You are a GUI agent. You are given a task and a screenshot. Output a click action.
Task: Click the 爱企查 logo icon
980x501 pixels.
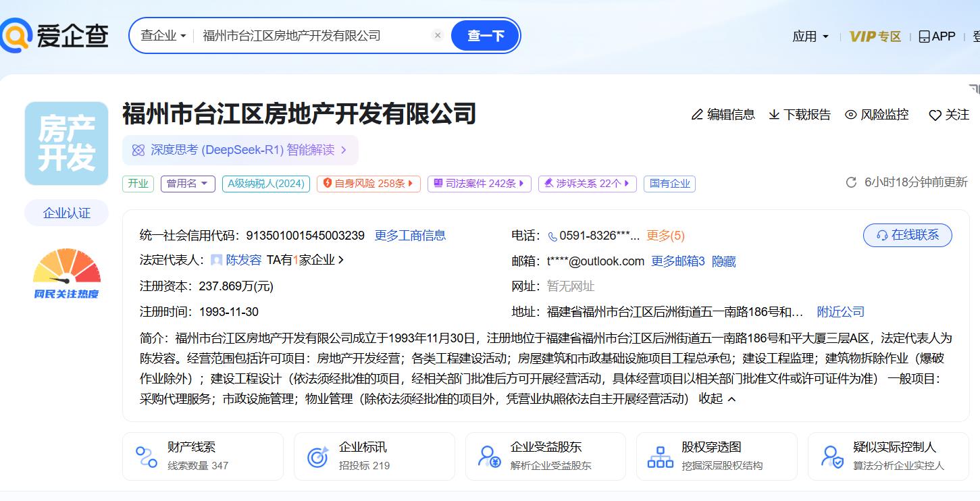pos(16,36)
